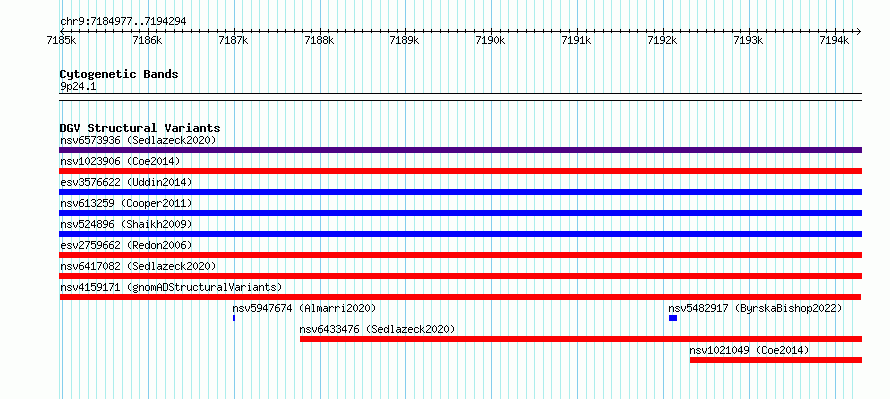Click the 7186k ruler tick label
This screenshot has height=399, width=890.
click(147, 40)
